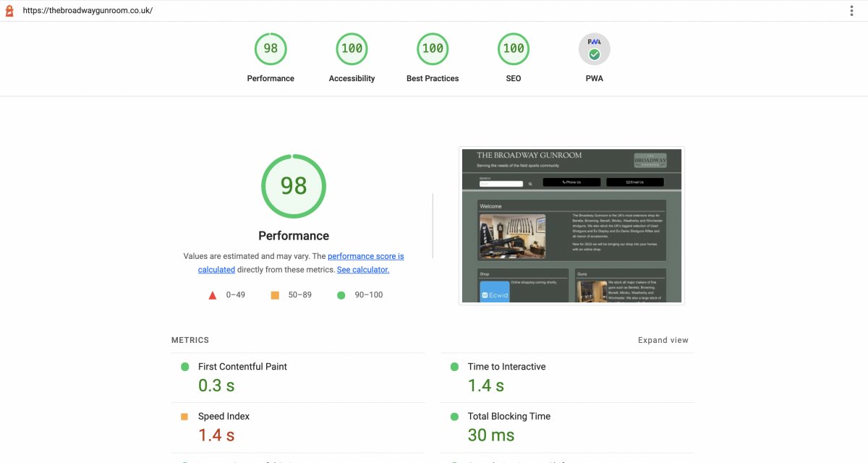The image size is (868, 463).
Task: Click the large 98 Performance gauge
Action: pos(294,187)
